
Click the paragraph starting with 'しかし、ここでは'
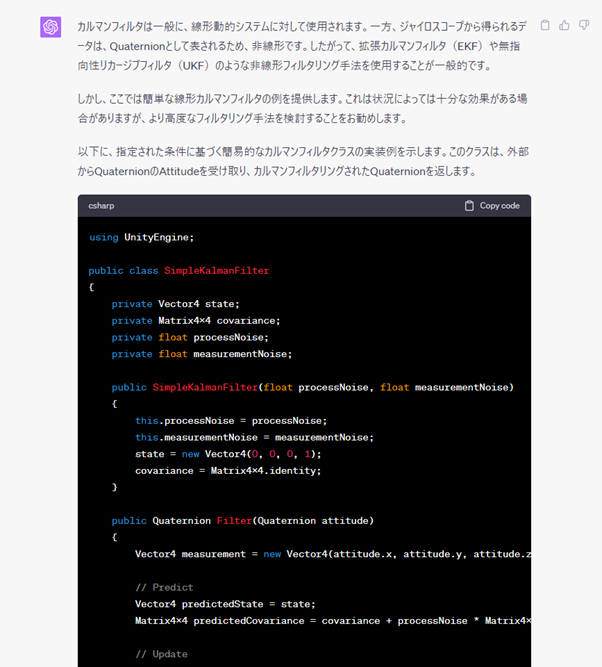click(302, 108)
